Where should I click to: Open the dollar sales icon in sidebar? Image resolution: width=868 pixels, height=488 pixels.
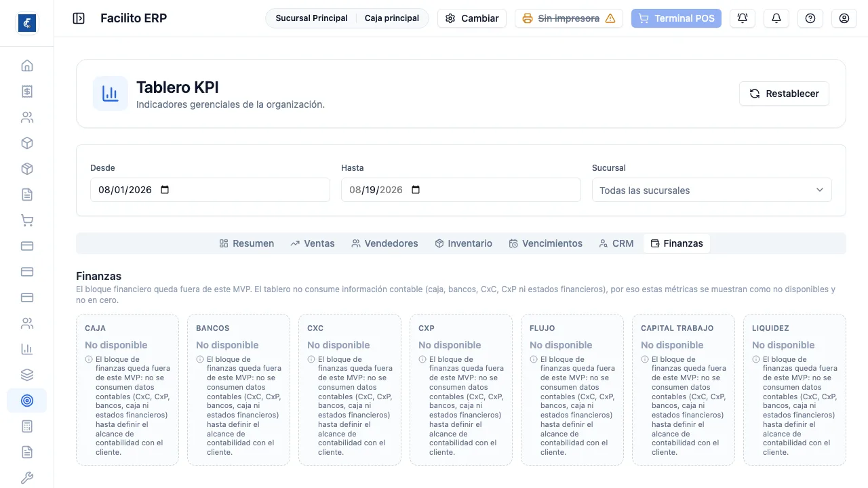click(x=27, y=91)
